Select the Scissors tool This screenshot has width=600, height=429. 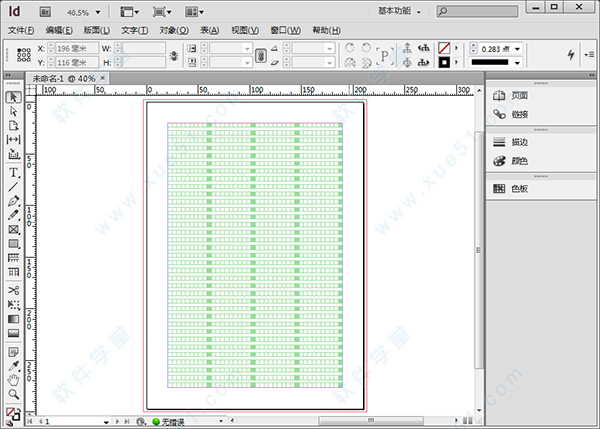coord(13,290)
